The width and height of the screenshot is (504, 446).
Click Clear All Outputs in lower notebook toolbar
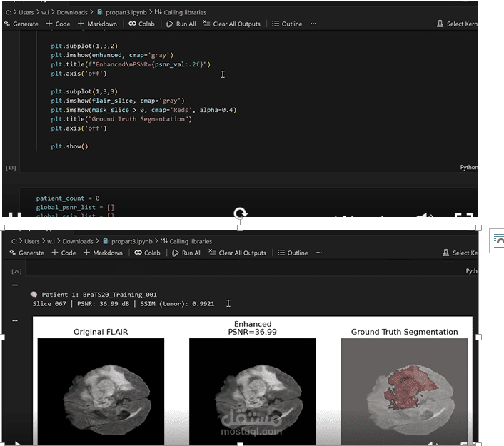pos(238,253)
